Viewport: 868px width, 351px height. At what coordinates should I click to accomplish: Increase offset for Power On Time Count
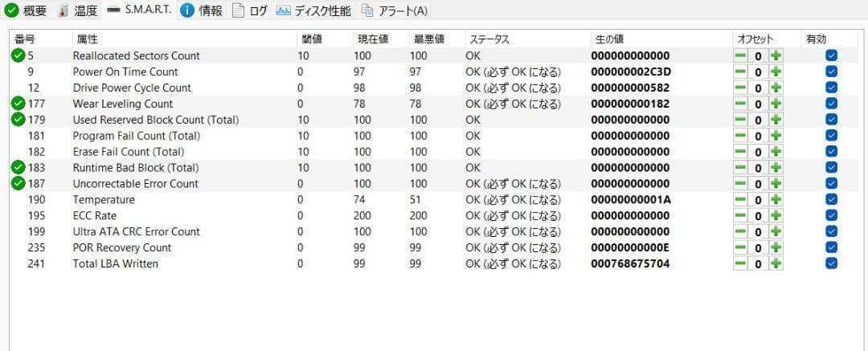coord(776,72)
